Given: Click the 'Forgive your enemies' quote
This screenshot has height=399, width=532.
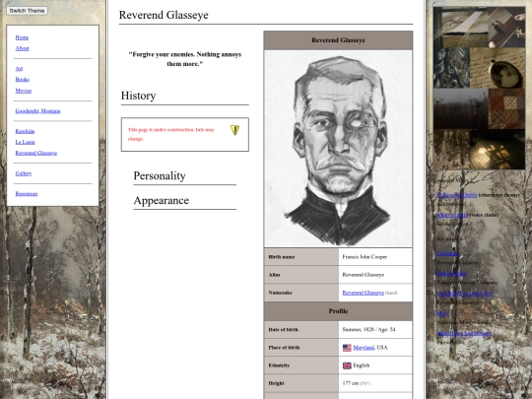Looking at the screenshot, I should point(185,59).
